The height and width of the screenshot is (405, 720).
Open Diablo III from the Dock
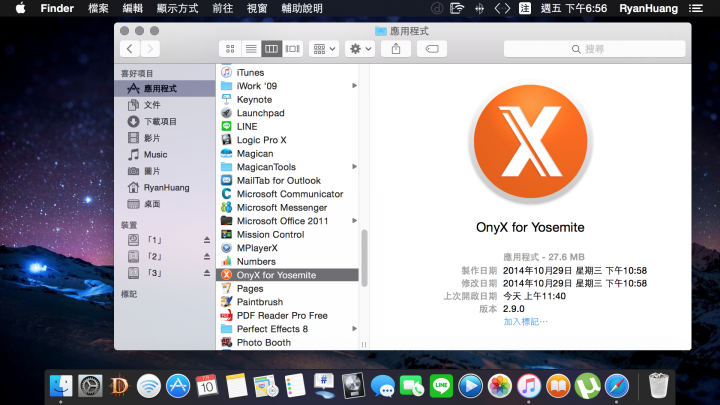[119, 386]
